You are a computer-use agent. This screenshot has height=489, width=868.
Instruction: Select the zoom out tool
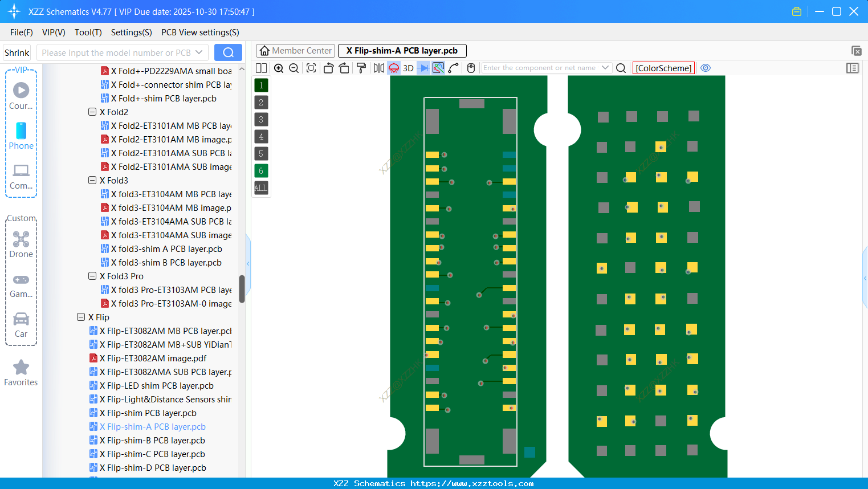click(x=293, y=68)
